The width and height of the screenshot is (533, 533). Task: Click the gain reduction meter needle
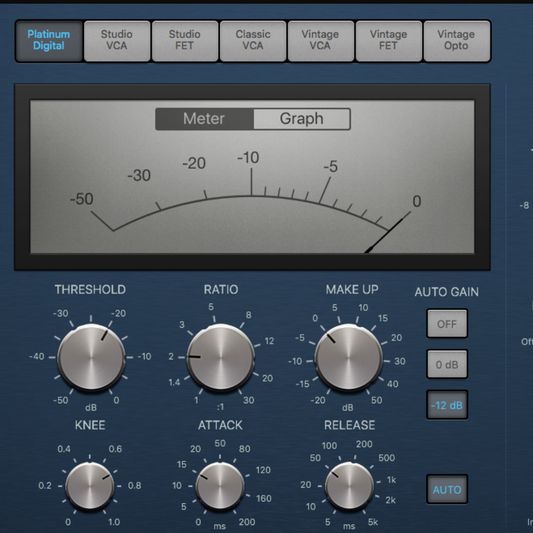pos(384,235)
